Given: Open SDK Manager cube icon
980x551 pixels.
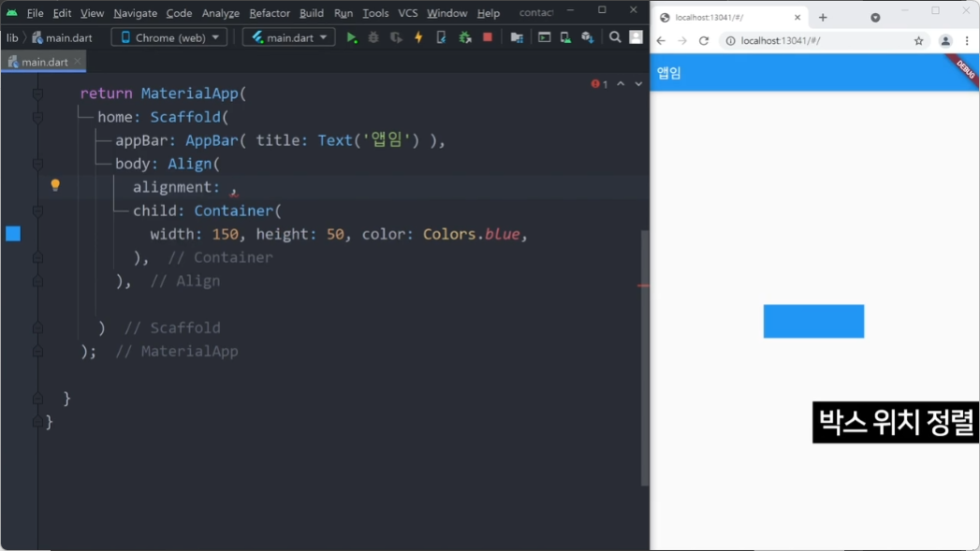Looking at the screenshot, I should 587,37.
